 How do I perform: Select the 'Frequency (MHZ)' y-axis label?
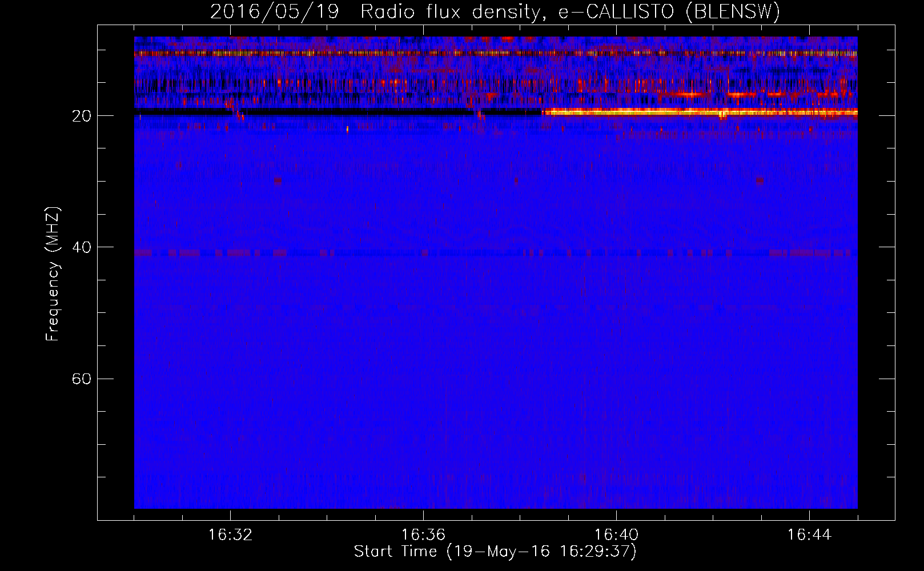click(53, 274)
